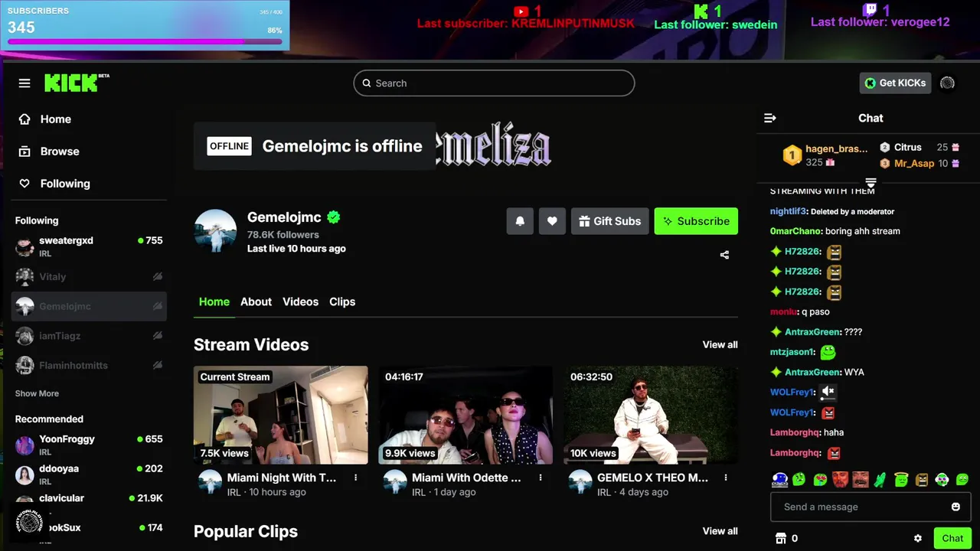Screen dimensions: 980x551
Task: Open options for Miami With Odette video
Action: [x=541, y=478]
